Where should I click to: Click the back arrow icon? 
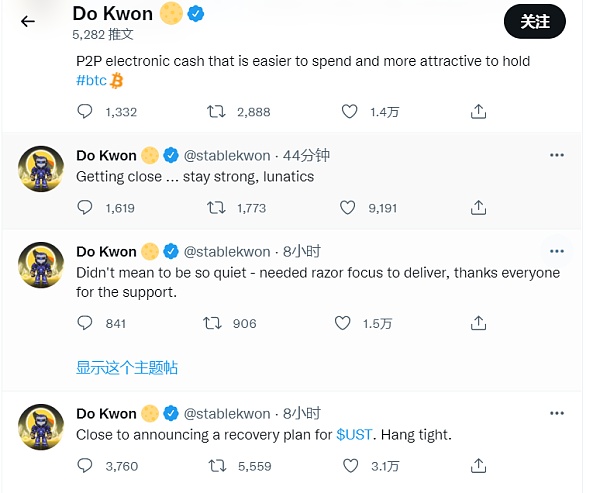coord(27,21)
